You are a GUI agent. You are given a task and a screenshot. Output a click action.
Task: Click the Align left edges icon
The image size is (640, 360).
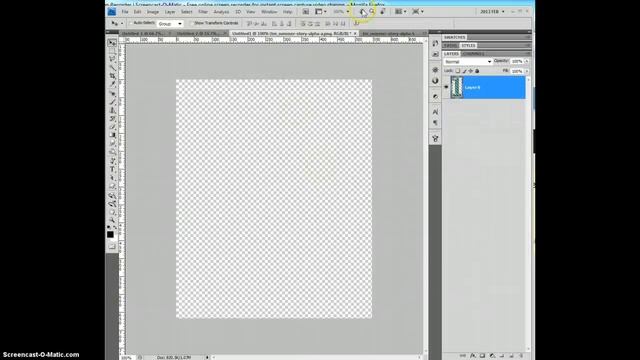(274, 24)
